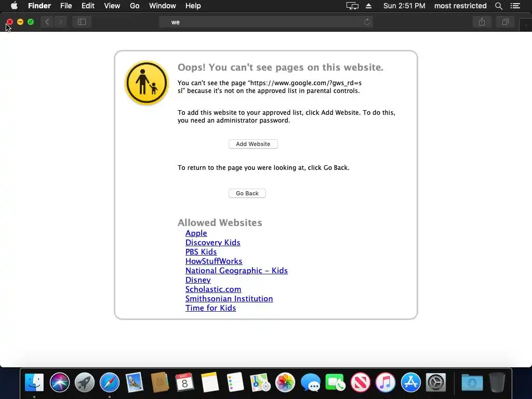Click the eject icon in the menu bar

368,6
